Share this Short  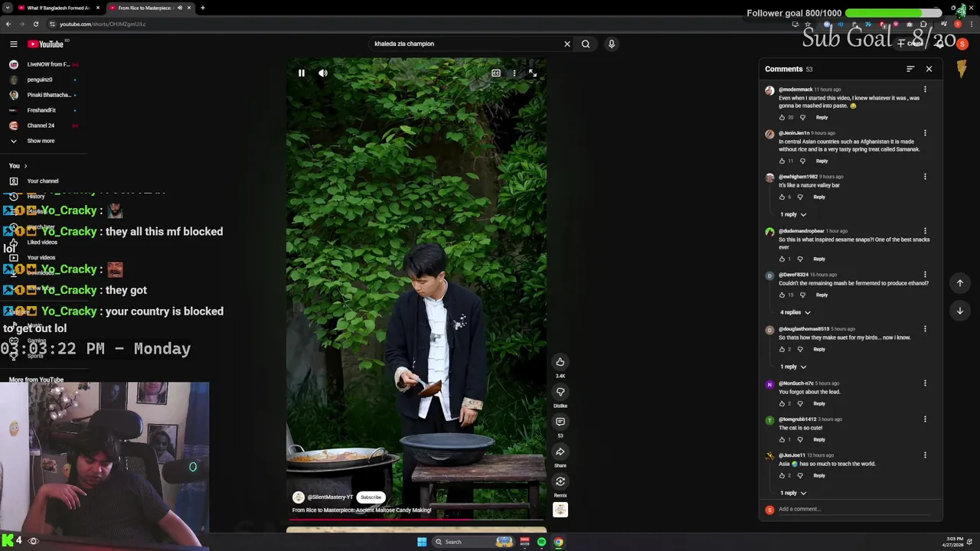tap(560, 452)
